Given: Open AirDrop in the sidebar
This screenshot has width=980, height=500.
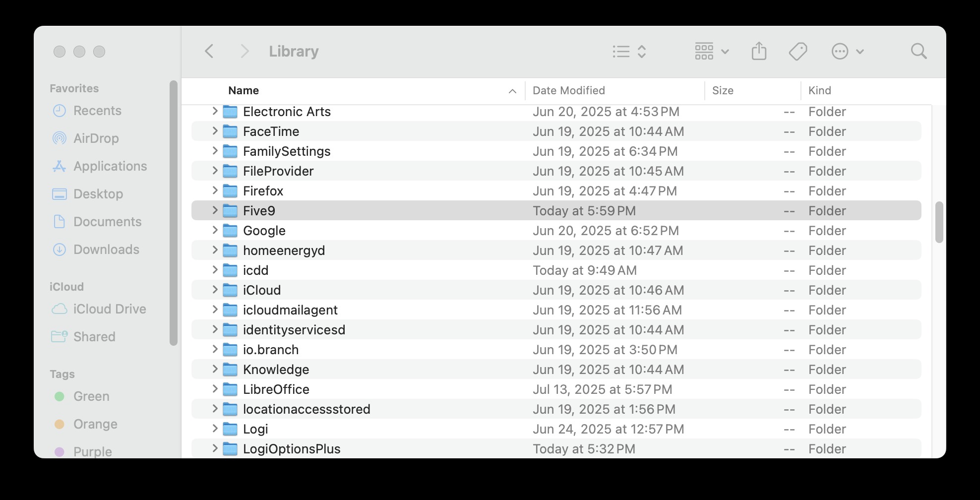Looking at the screenshot, I should click(85, 138).
